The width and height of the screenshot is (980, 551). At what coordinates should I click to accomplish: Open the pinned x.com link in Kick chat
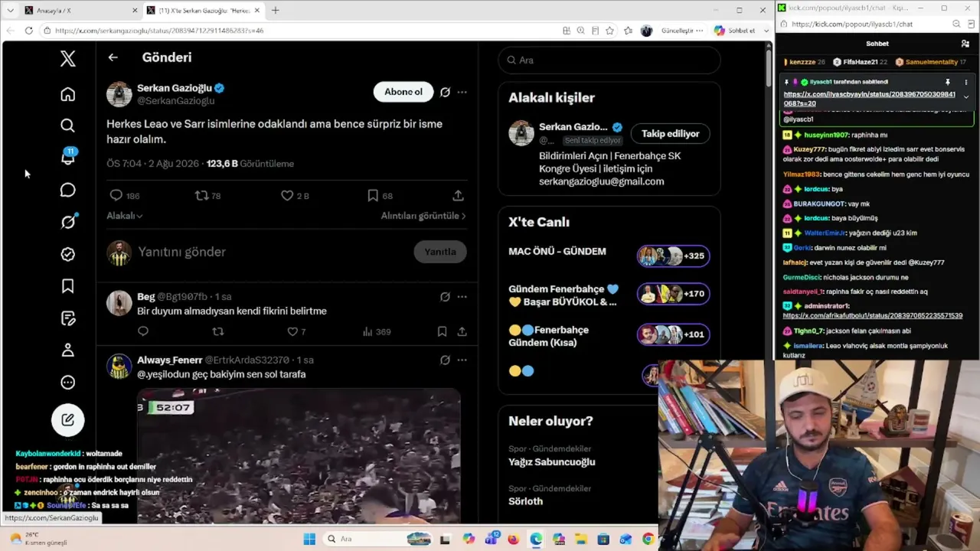(x=869, y=99)
